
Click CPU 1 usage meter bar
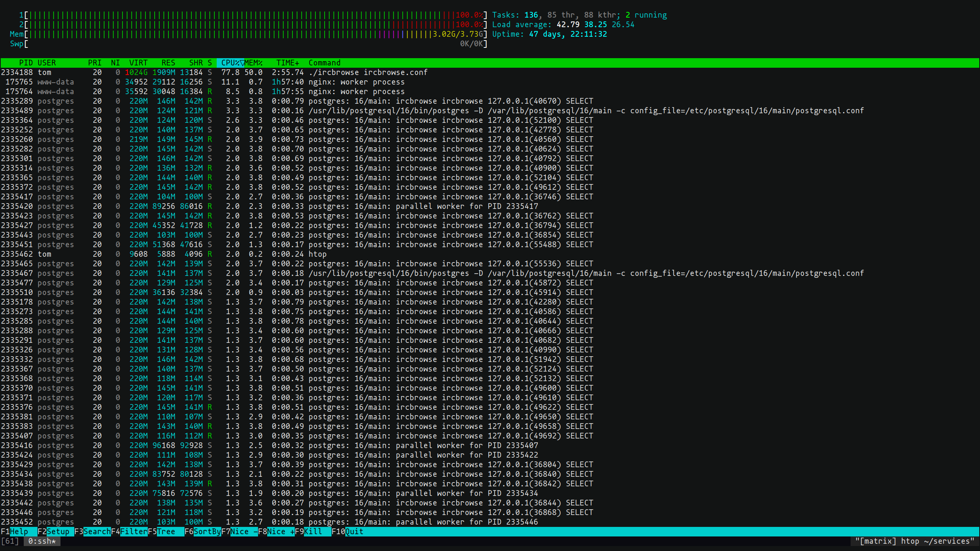coord(253,15)
